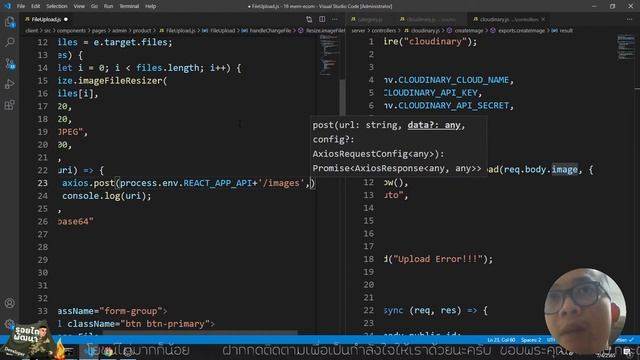Click line number 18 in right editor
This screenshot has width=640, height=360.
coord(368,259)
